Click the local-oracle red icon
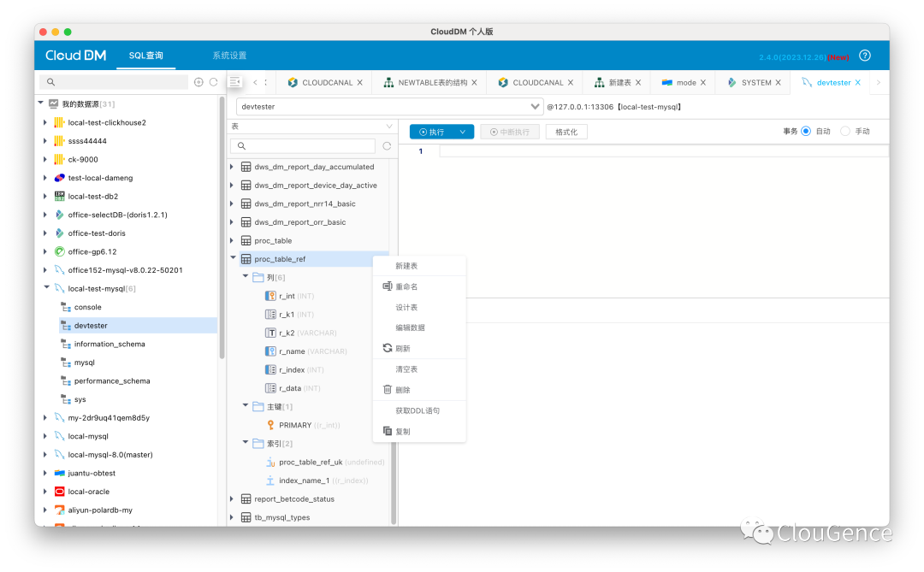The height and width of the screenshot is (572, 924). (59, 492)
